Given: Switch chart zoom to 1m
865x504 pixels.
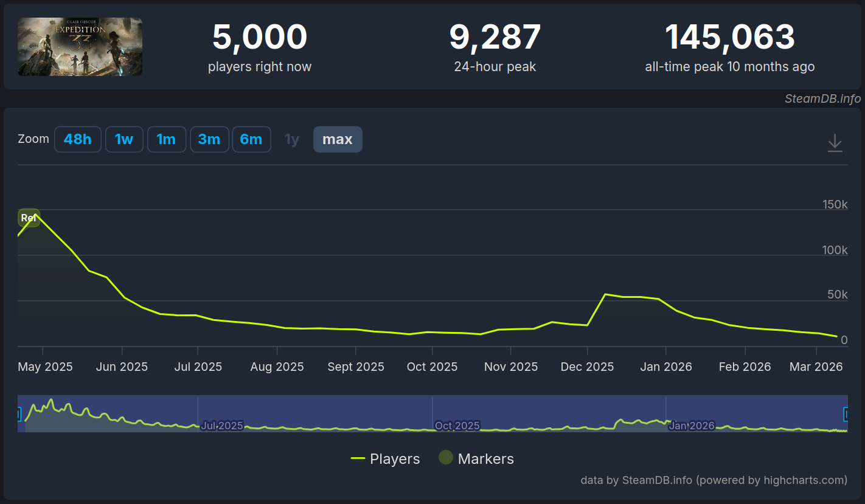Looking at the screenshot, I should 166,139.
